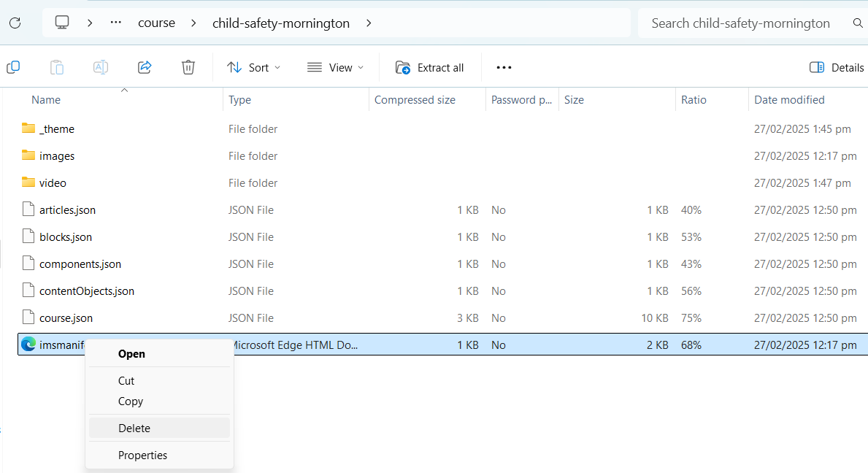Choose Open in context menu

pos(131,354)
